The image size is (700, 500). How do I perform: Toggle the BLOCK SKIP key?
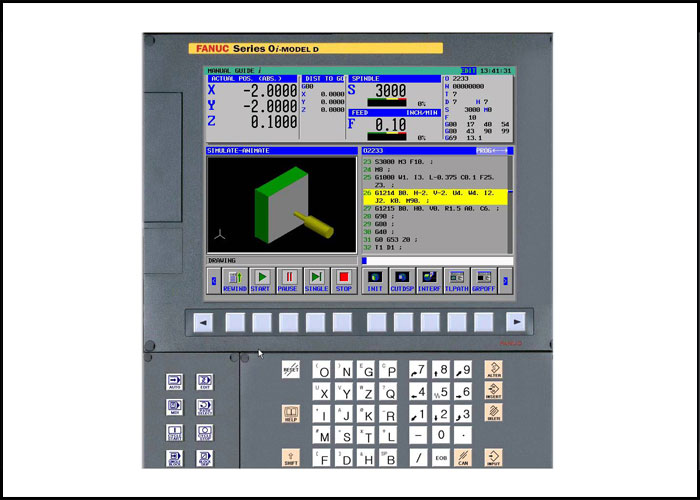pyautogui.click(x=204, y=458)
